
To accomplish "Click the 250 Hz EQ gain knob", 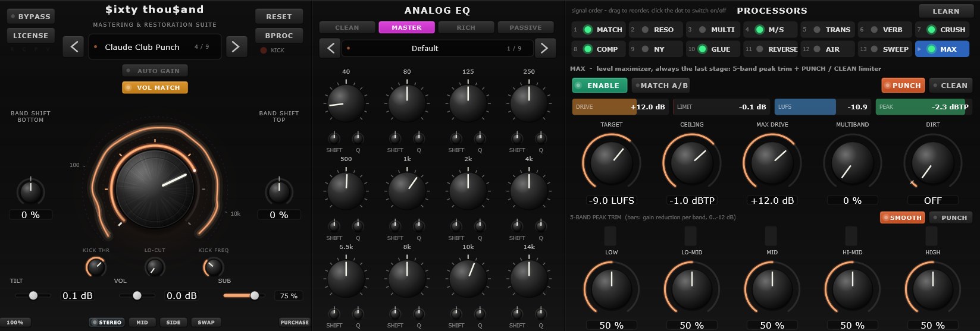I will click(x=529, y=103).
